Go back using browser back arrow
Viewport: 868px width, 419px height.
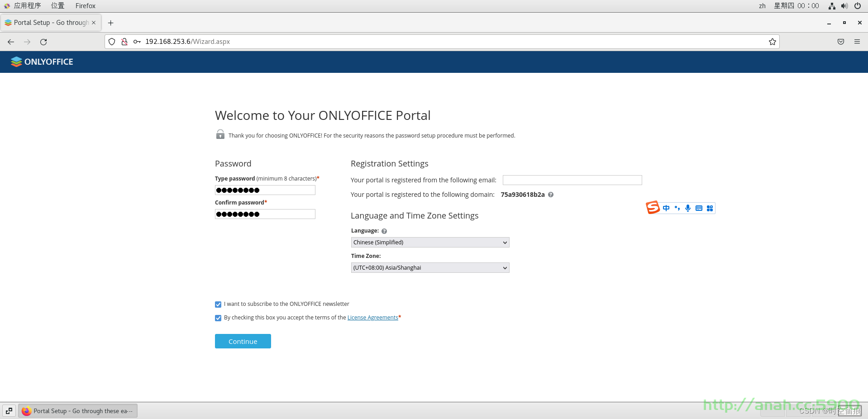(11, 42)
